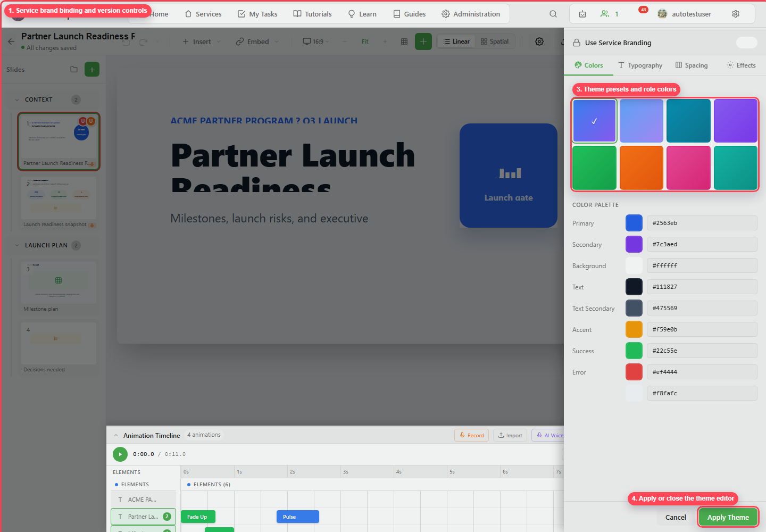The height and width of the screenshot is (532, 766).
Task: Add a slide with green plus in Slides panel
Action: (x=92, y=69)
